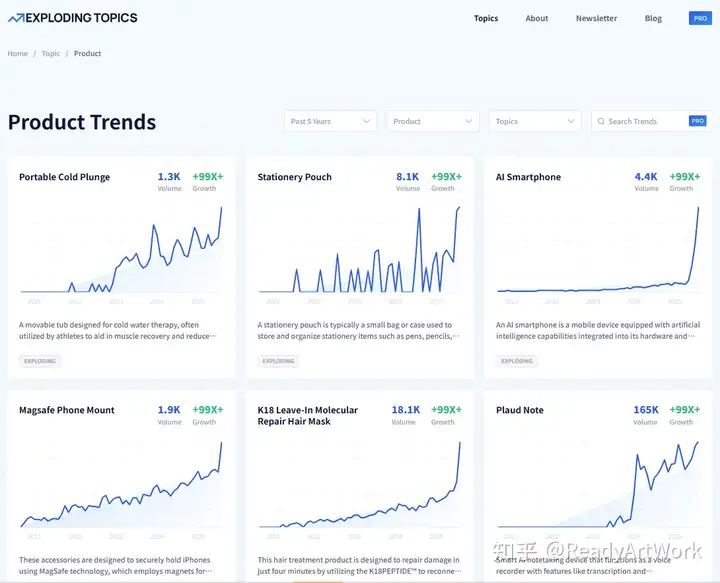
Task: Go to Home breadcrumb
Action: coord(17,53)
